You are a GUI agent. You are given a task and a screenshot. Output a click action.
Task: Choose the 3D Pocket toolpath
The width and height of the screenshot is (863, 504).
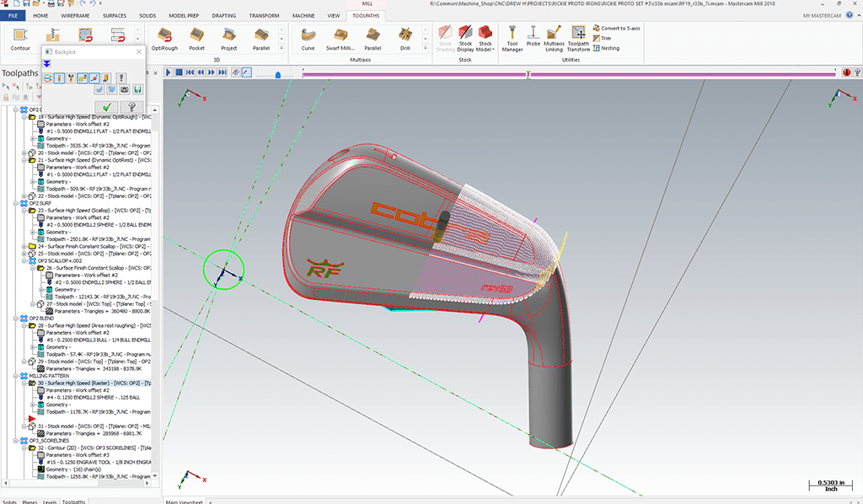tap(197, 39)
